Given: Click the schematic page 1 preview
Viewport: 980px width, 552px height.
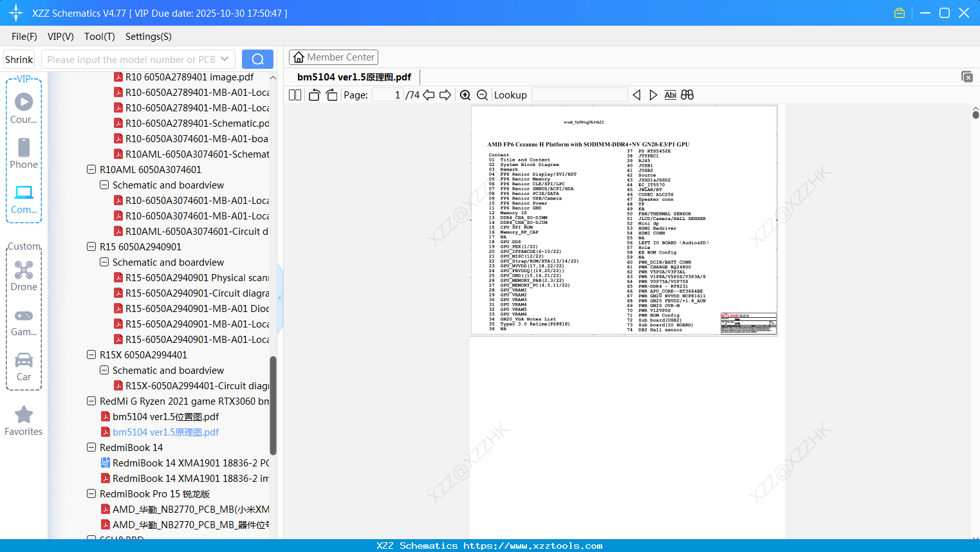Looking at the screenshot, I should 624,220.
